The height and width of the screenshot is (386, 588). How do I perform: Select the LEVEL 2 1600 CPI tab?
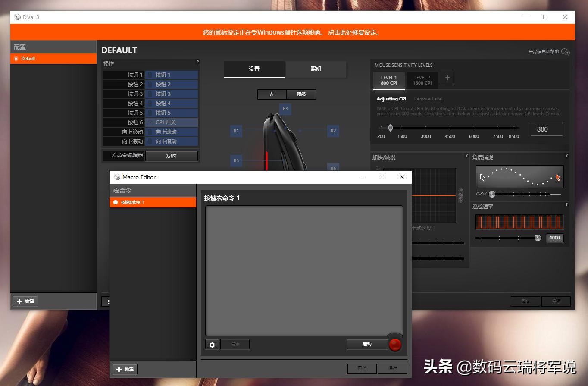[422, 80]
